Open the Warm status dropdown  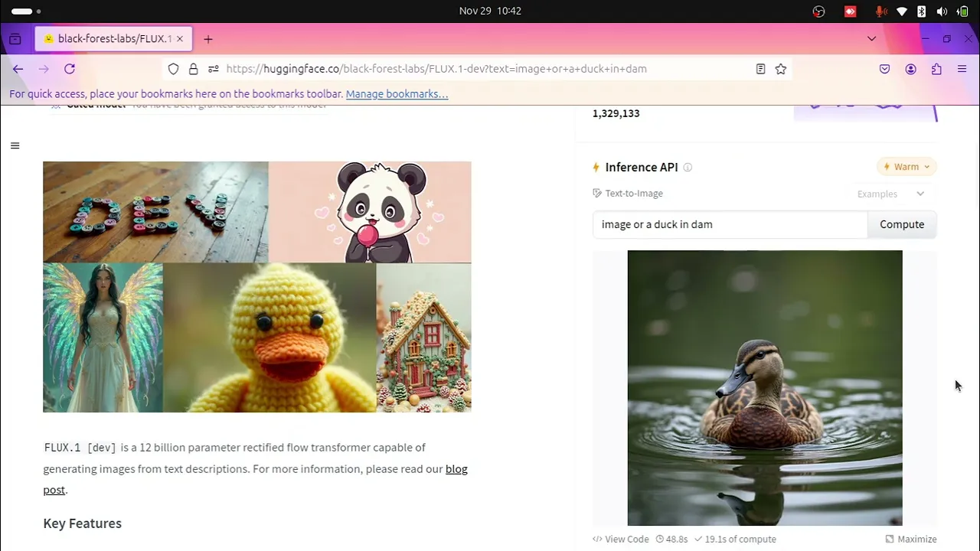(x=906, y=167)
